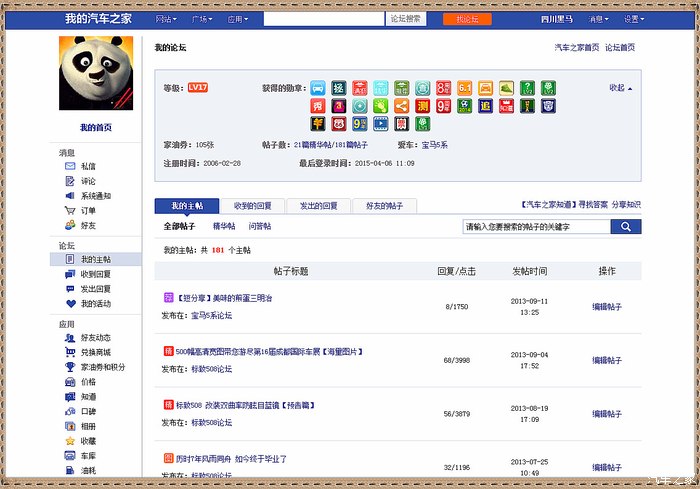Screen dimensions: 700x489
Task: Open 我的活动 in the forum section
Action: pos(95,303)
